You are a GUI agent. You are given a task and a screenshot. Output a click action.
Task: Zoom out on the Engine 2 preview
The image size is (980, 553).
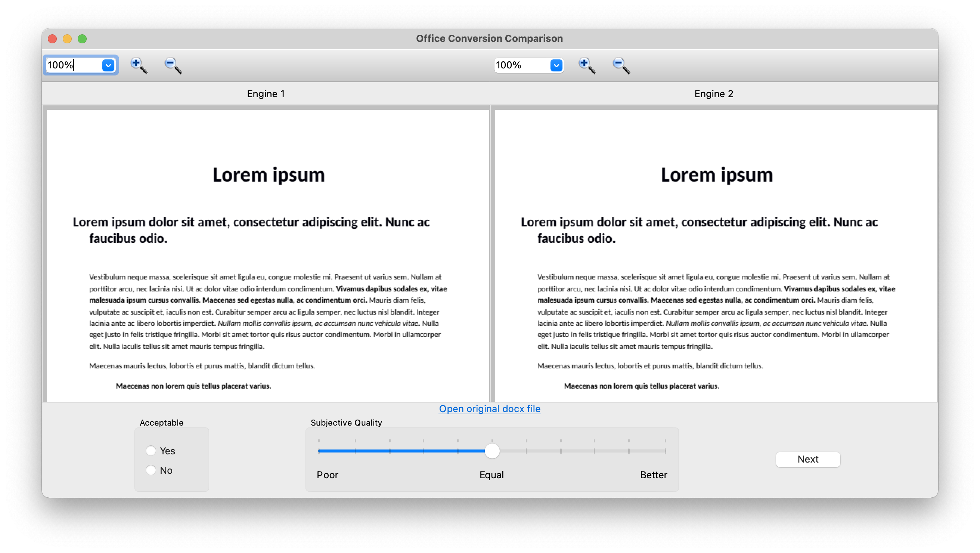[x=621, y=65]
